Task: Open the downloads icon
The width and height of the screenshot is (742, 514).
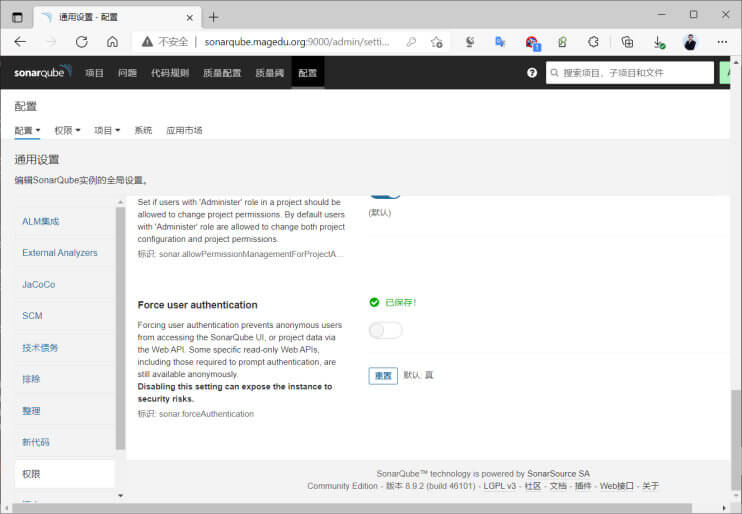Action: pyautogui.click(x=659, y=43)
